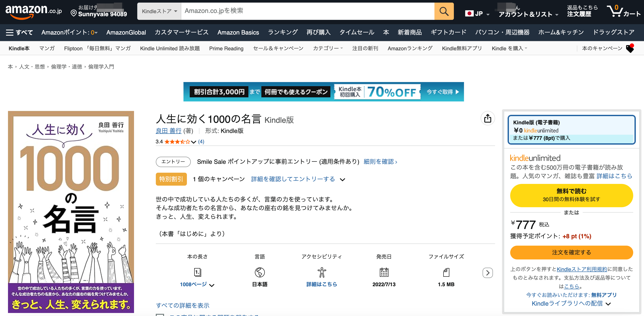Open the ランキング nav item
The height and width of the screenshot is (316, 644).
pos(283,33)
